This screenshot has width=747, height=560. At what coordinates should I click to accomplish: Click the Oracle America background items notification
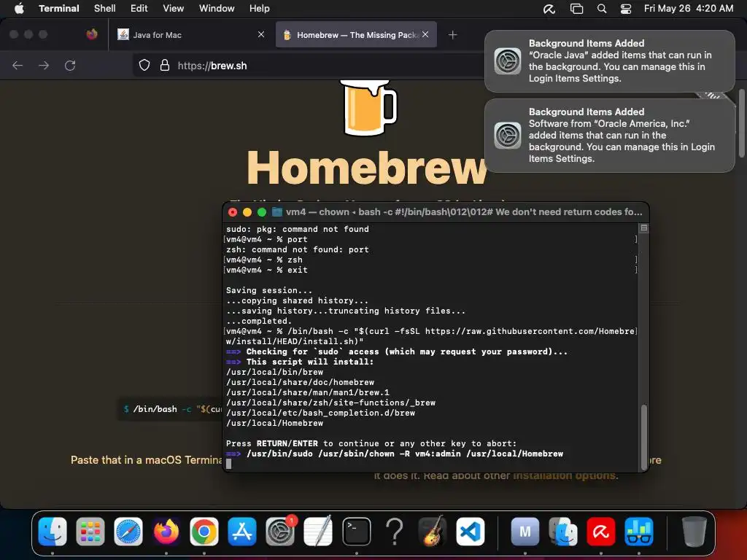[609, 135]
